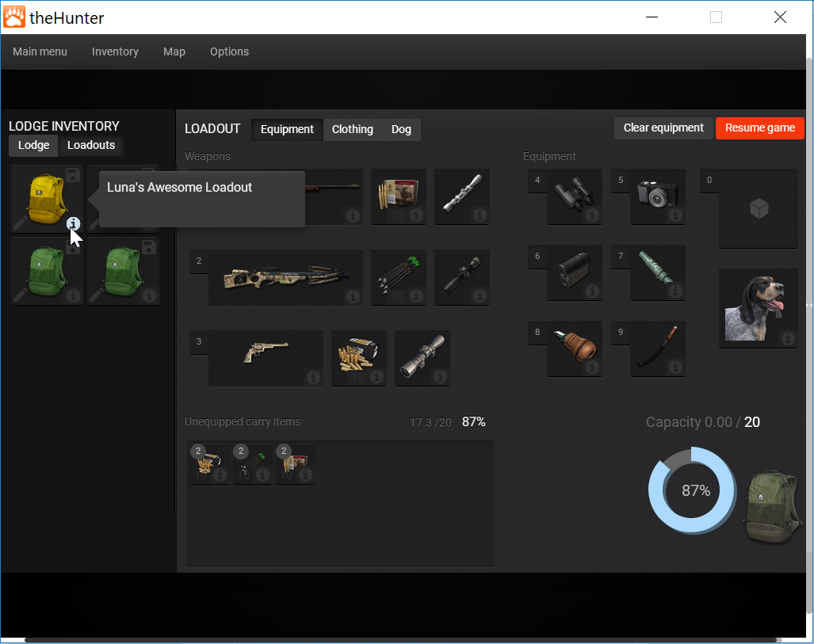This screenshot has width=814, height=644.
Task: Show info for the rangefinder
Action: pos(592,292)
